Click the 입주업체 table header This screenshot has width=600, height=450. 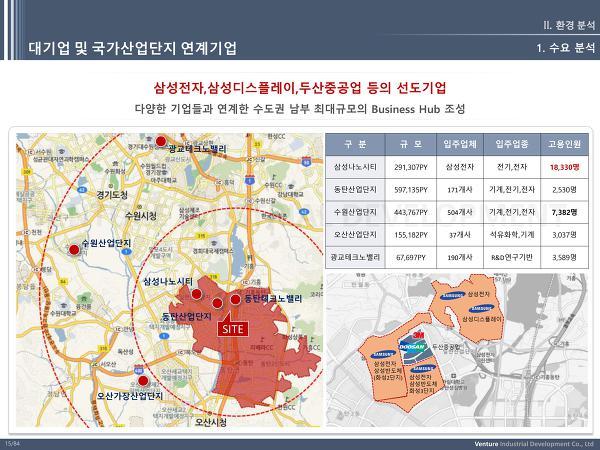(460, 144)
